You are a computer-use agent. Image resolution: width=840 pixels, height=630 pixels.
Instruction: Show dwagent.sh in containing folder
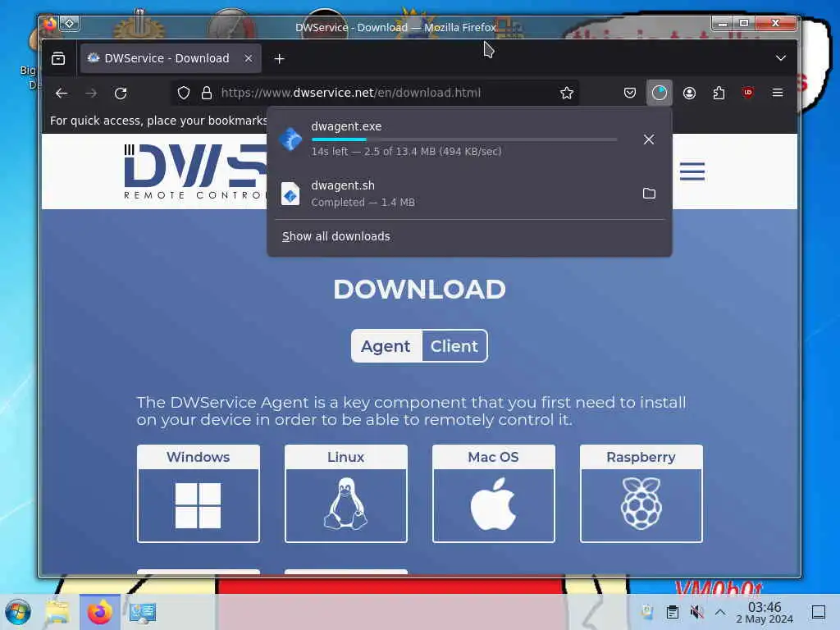click(x=649, y=194)
